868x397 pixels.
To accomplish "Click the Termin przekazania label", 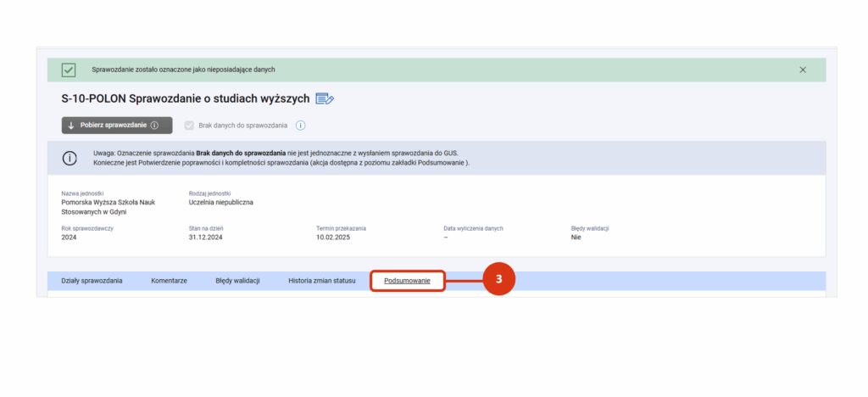I will tap(341, 228).
